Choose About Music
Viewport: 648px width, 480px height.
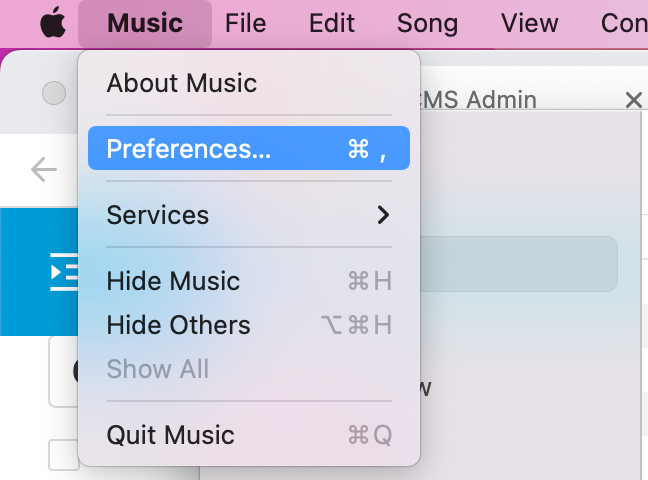(181, 83)
